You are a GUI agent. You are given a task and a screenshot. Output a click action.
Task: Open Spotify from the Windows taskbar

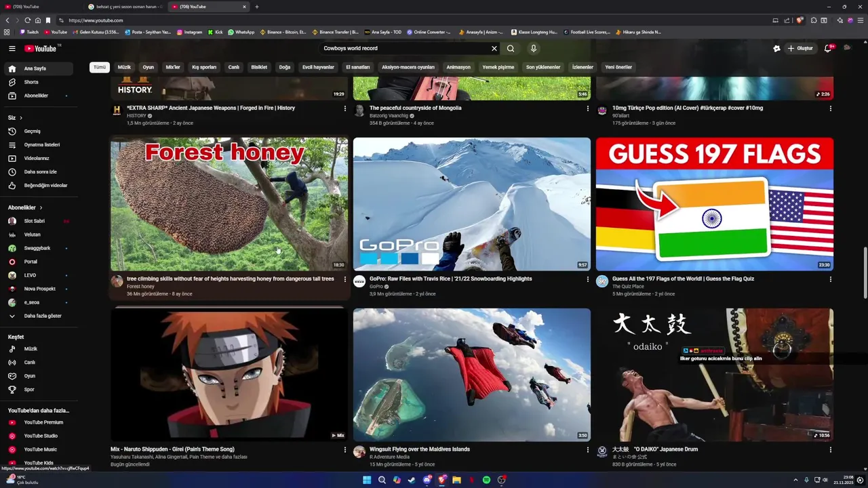(x=486, y=480)
